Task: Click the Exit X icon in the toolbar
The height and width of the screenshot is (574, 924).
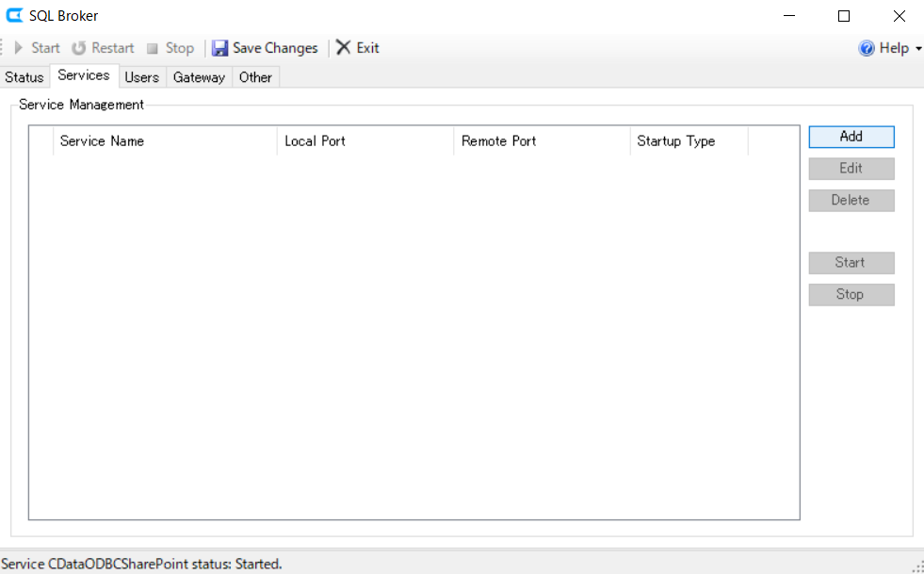Action: (343, 47)
